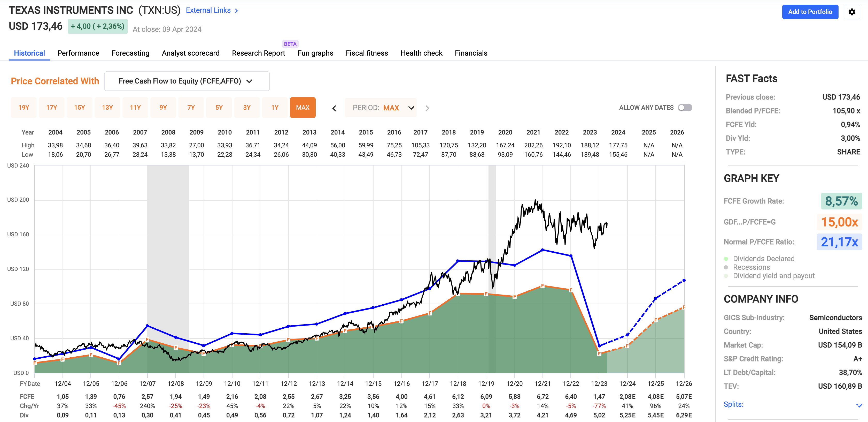Open the Fiscal fitness tab
The width and height of the screenshot is (868, 422).
(x=367, y=53)
